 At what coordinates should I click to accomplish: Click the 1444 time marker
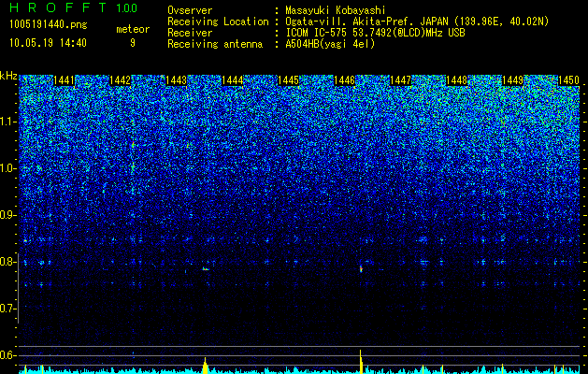tap(232, 80)
